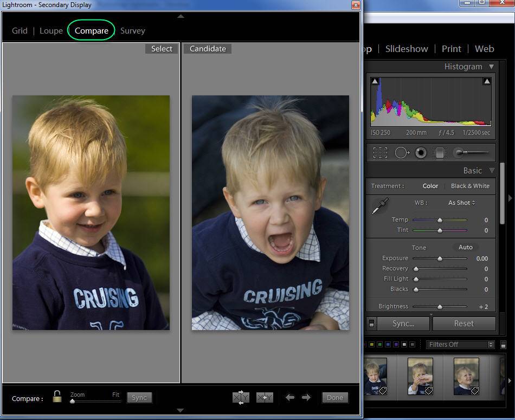The image size is (515, 420).
Task: Click the Fill Light slider handle
Action: tap(416, 279)
